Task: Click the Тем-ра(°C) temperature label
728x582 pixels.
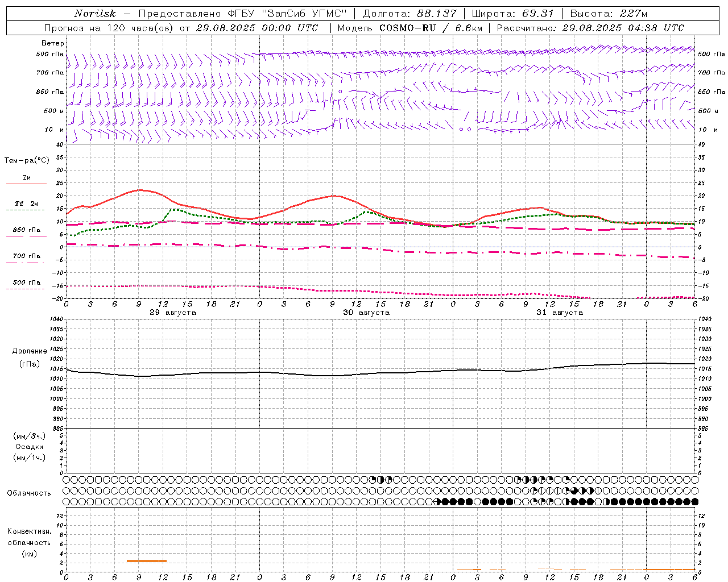Action: (27, 161)
